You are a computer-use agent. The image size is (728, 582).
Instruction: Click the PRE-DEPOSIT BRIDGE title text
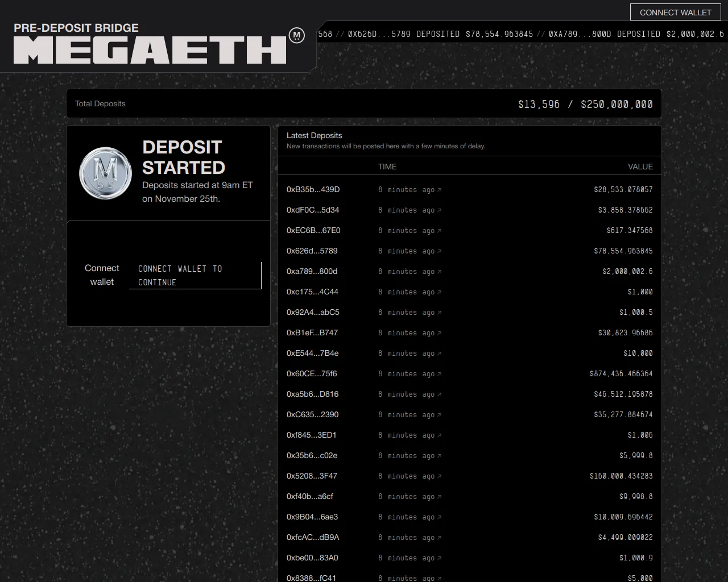(76, 27)
